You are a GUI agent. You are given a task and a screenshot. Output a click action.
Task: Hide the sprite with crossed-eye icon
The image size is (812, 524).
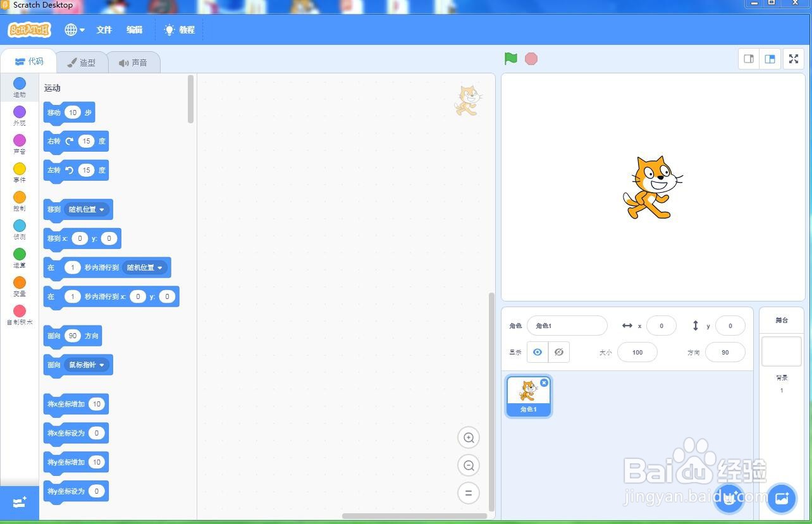click(x=559, y=352)
